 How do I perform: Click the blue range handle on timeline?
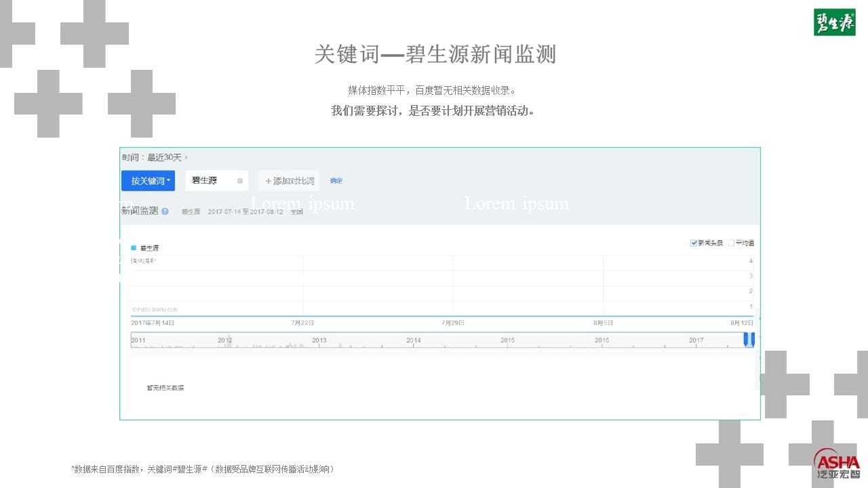click(749, 339)
